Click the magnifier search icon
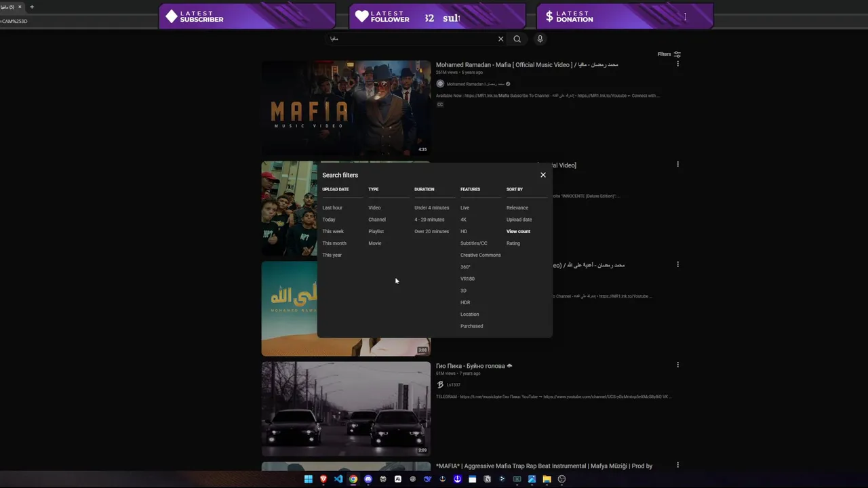Image resolution: width=868 pixels, height=488 pixels. (x=517, y=39)
